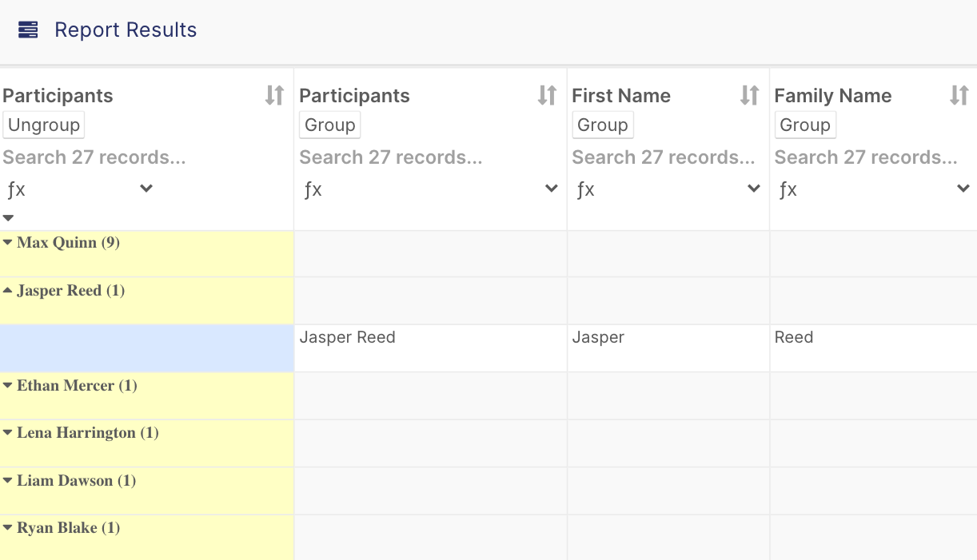The width and height of the screenshot is (977, 560).
Task: Expand the Max Quinn (9) group
Action: tap(8, 243)
